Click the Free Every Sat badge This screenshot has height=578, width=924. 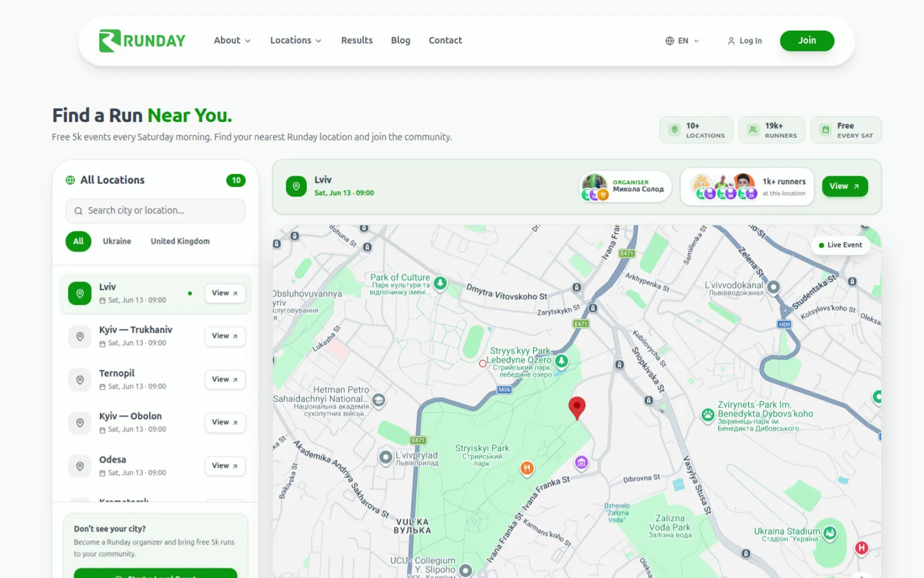[846, 130]
